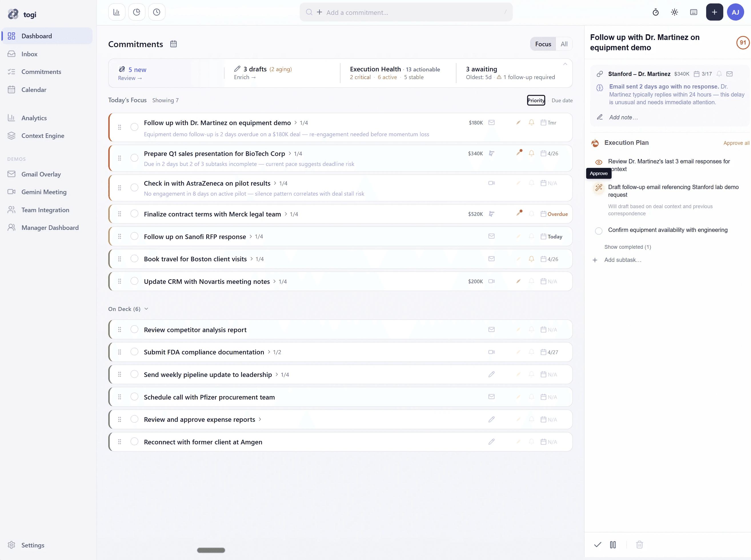The width and height of the screenshot is (751, 560).
Task: Open the 5 new Review link
Action: click(x=130, y=78)
